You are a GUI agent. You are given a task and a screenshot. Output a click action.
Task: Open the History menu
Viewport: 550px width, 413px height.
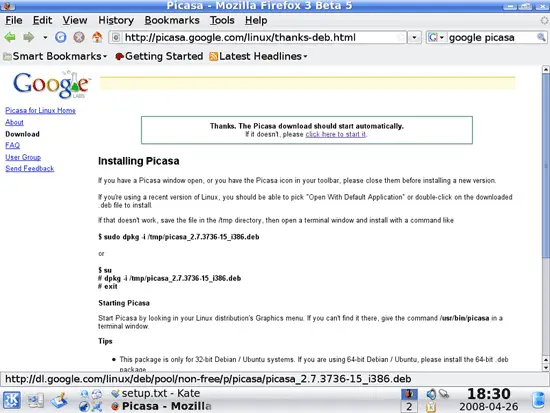pos(116,20)
